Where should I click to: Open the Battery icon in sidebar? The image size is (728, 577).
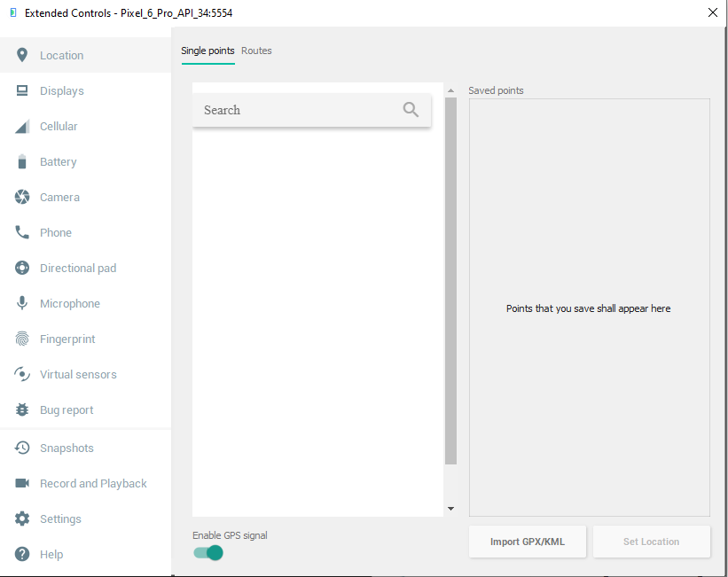(x=22, y=161)
